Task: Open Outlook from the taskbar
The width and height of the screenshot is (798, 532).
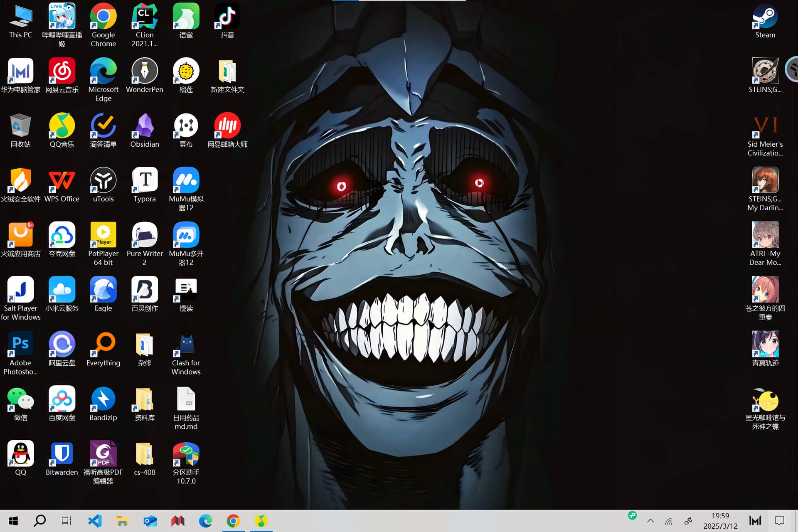Action: click(x=150, y=521)
